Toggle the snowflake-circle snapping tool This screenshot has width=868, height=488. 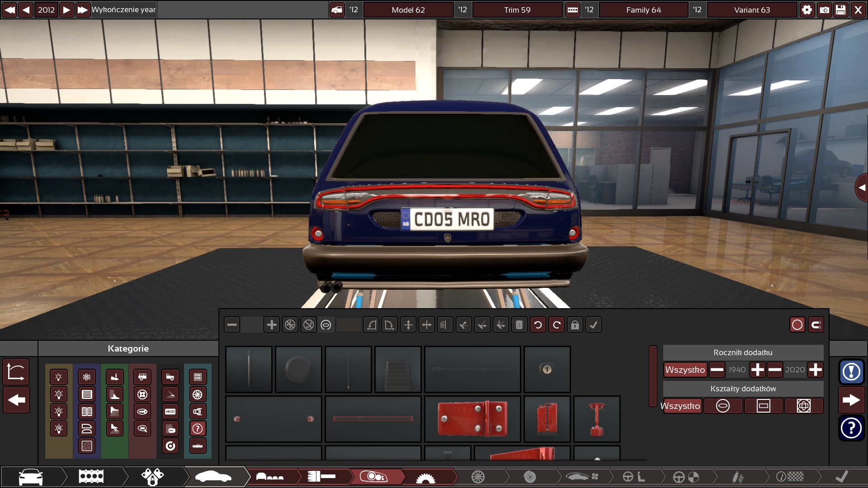pos(290,324)
